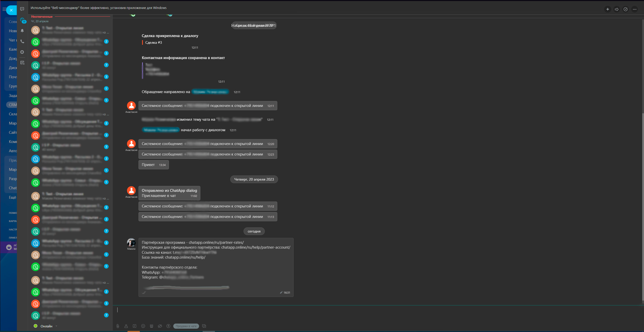The width and height of the screenshot is (644, 332).
Task: Open notifications bell icon
Action: (22, 31)
